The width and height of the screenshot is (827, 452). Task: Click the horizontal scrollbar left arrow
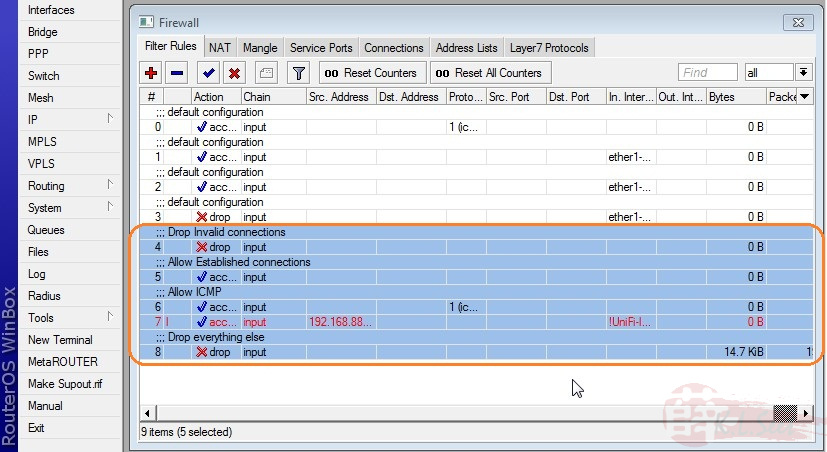(147, 413)
